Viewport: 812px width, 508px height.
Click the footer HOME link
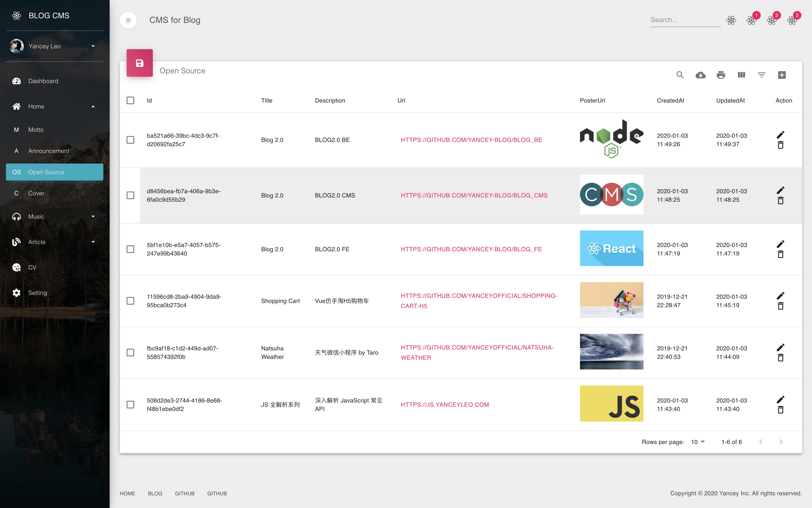point(127,493)
